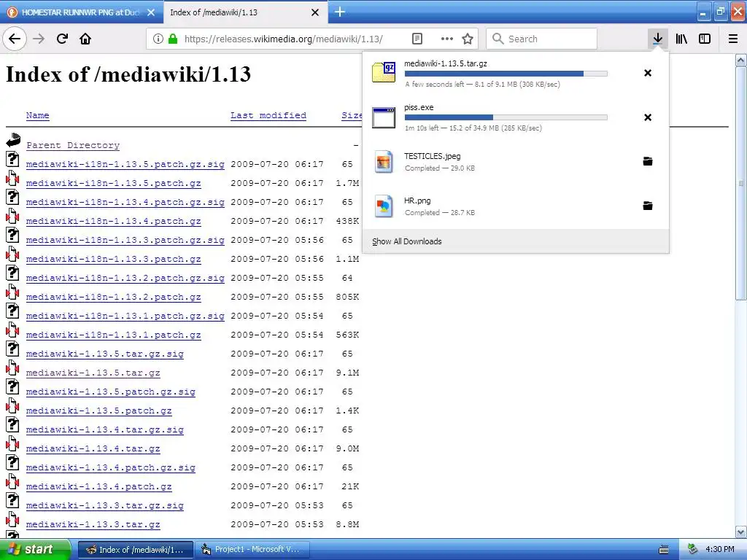The image size is (747, 560).
Task: Click the mediawiki-1.13.5.tar.gz link in listing
Action: click(93, 373)
